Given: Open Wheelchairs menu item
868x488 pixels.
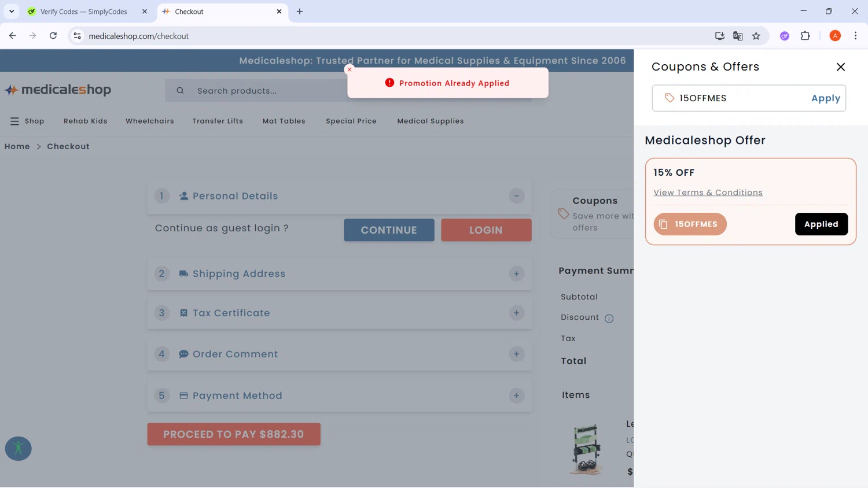Looking at the screenshot, I should 150,121.
